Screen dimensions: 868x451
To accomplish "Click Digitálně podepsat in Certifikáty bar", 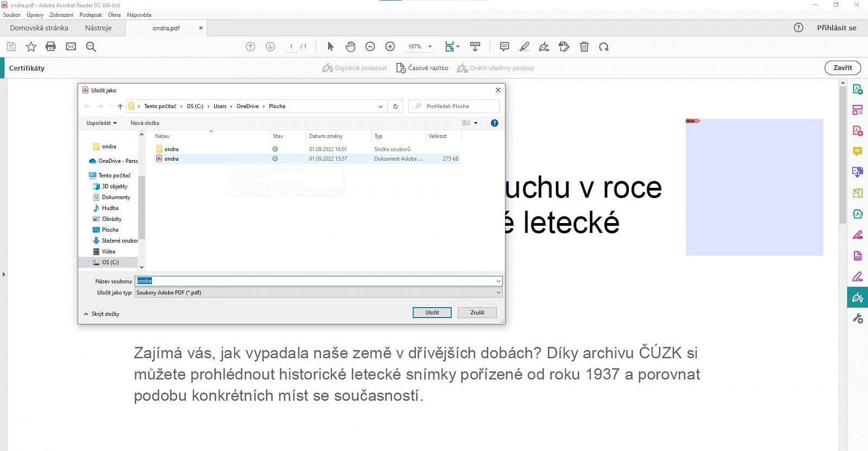I will [x=355, y=68].
